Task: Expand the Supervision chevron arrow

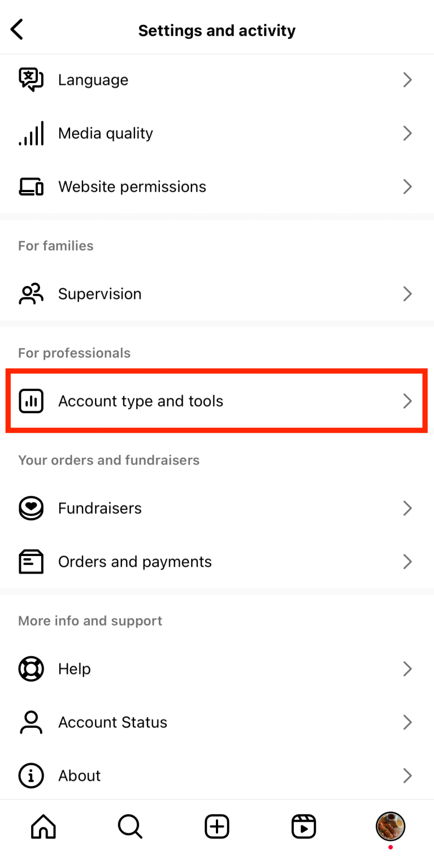Action: pyautogui.click(x=407, y=294)
